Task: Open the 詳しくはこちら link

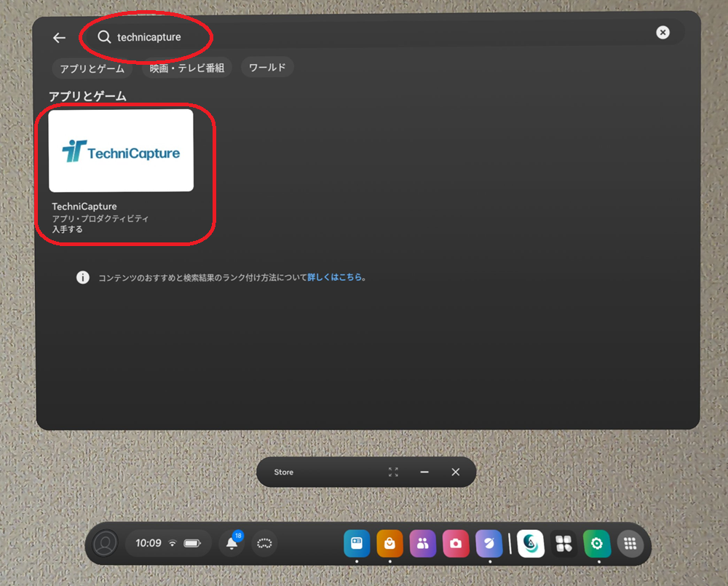Action: (335, 277)
